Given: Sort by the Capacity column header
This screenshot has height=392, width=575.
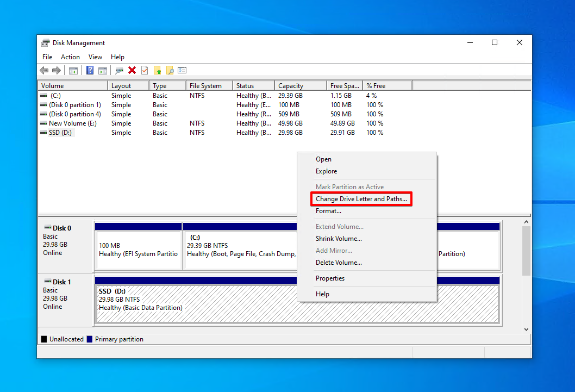Looking at the screenshot, I should coord(291,86).
